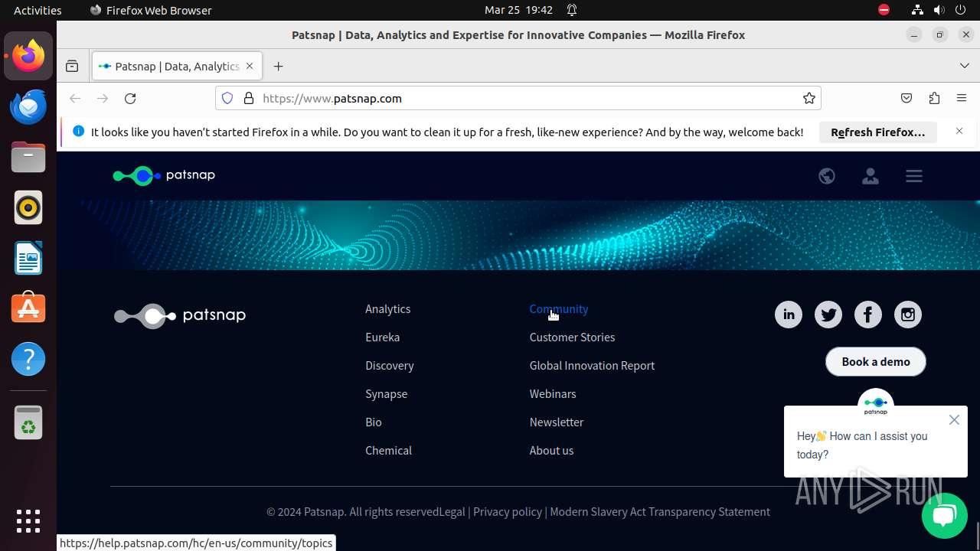Open the Firefox application menu

pos(962,98)
